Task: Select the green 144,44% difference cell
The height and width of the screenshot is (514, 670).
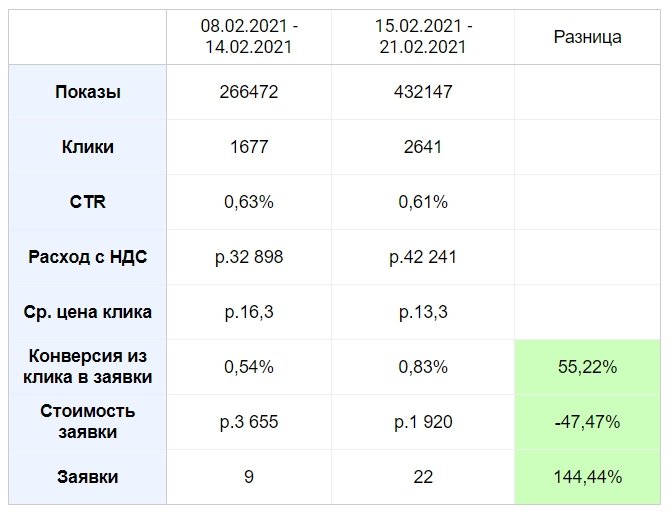Action: point(587,477)
